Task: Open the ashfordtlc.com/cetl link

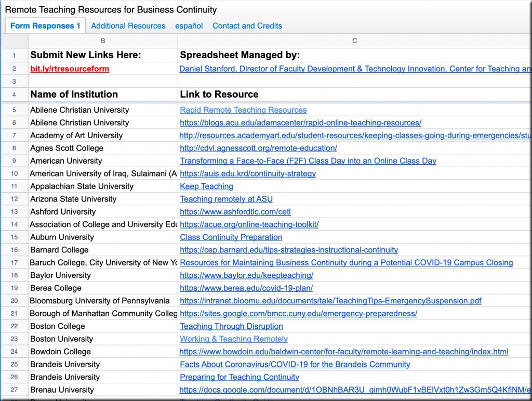Action: [x=235, y=212]
